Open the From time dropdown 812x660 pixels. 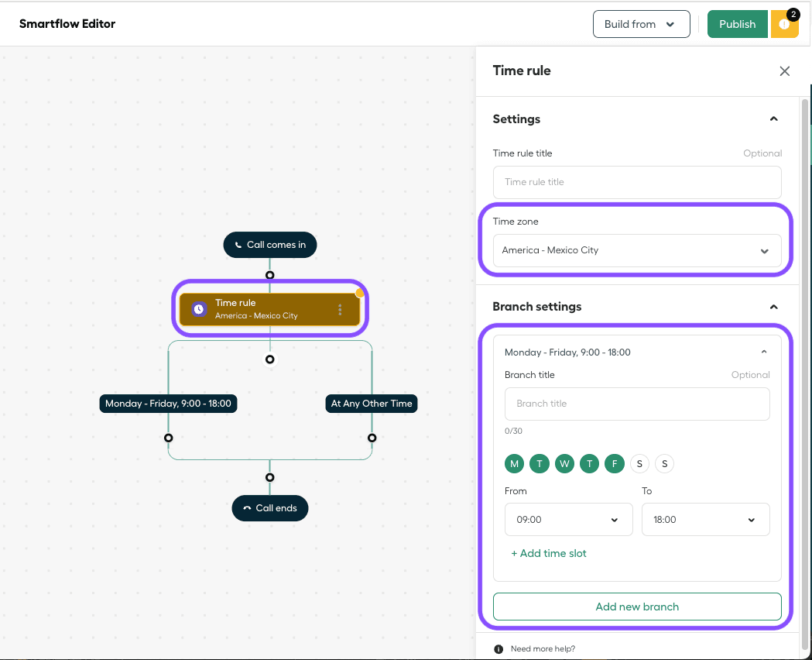(568, 520)
